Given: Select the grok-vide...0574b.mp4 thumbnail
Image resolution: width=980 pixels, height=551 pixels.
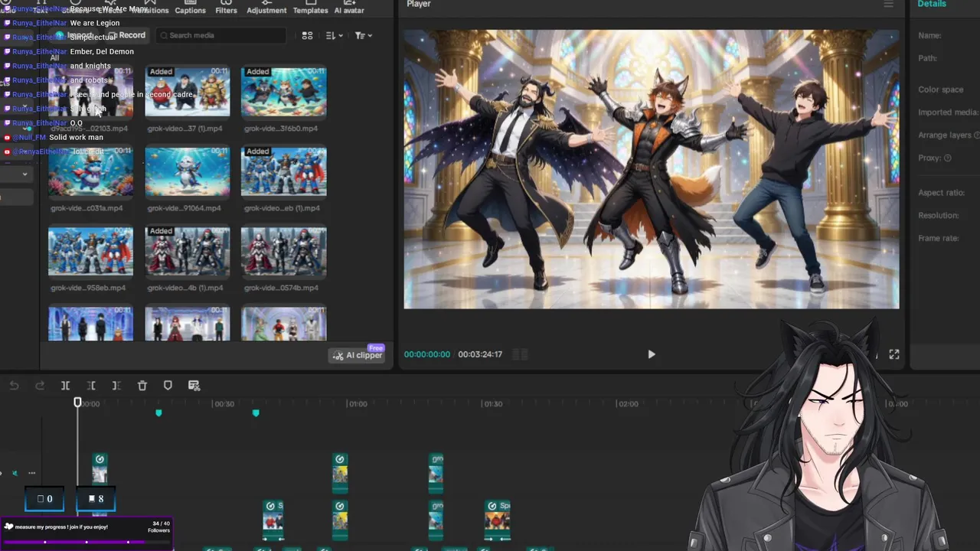Looking at the screenshot, I should (284, 251).
